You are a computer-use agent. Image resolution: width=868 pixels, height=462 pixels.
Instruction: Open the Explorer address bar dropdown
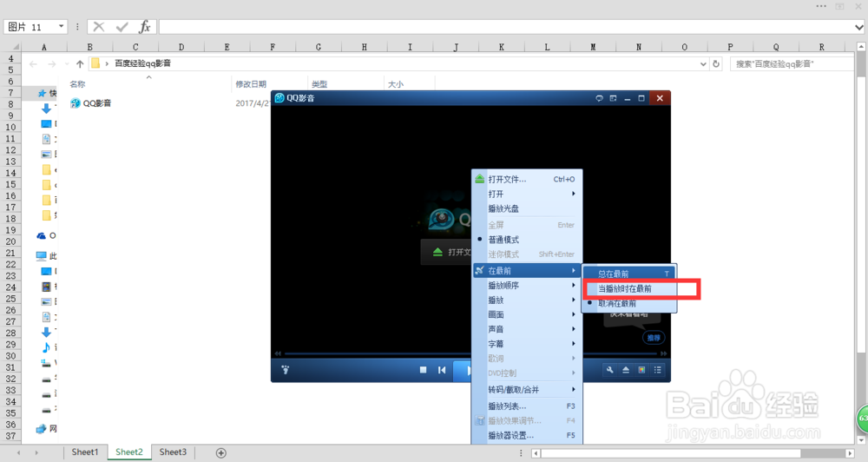click(703, 64)
